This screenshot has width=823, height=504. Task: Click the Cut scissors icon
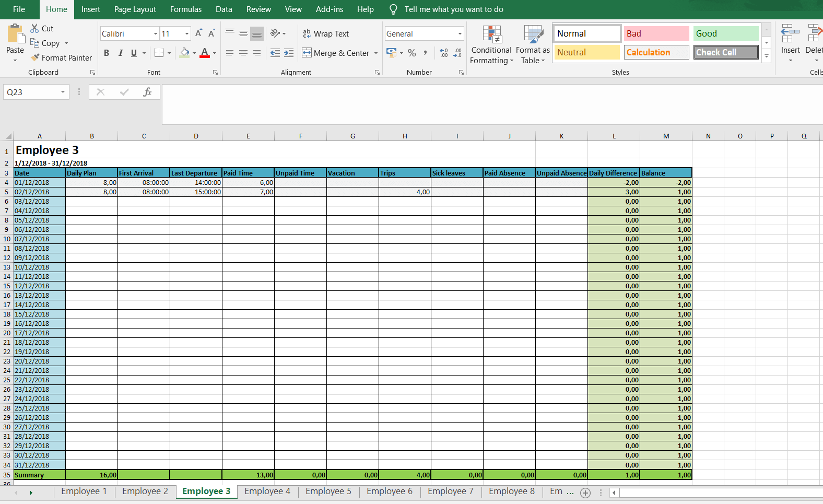click(x=35, y=28)
